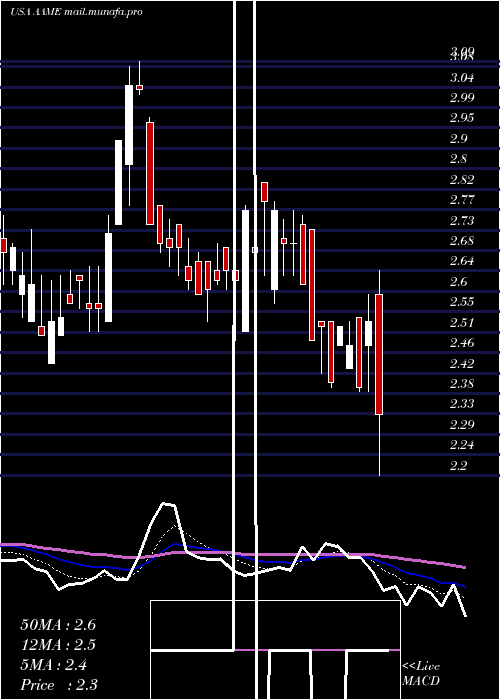This screenshot has height=700, width=500.
Task: Click the 2.55 price axis label
Action: pos(462,302)
